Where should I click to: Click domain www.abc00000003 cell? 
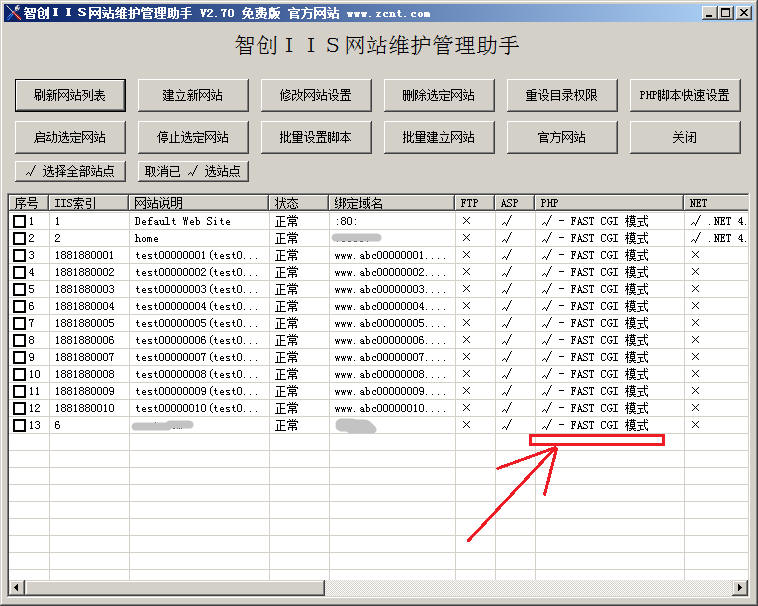pos(390,289)
